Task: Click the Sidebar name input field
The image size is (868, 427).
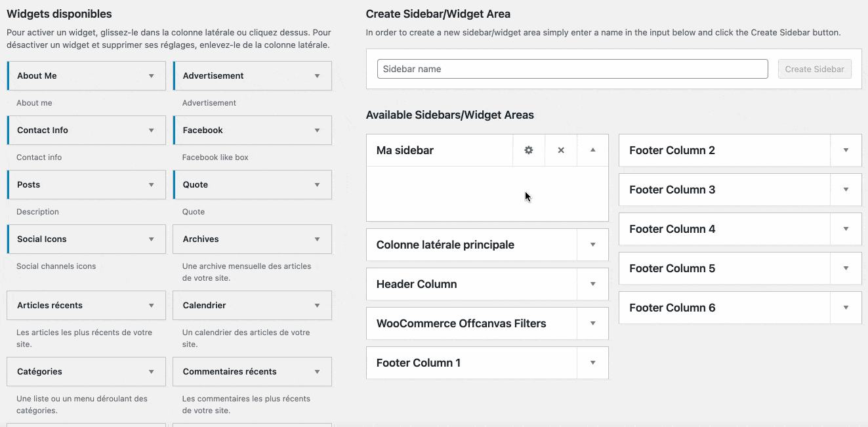Action: [571, 69]
